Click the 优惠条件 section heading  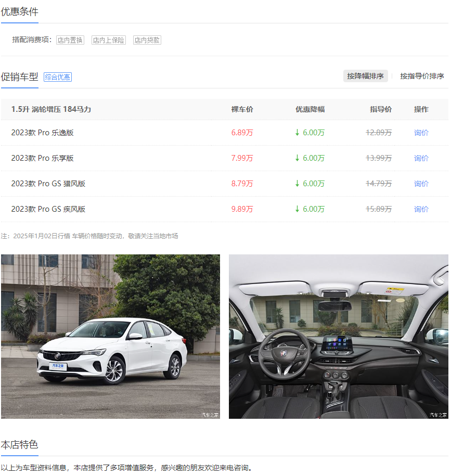20,12
